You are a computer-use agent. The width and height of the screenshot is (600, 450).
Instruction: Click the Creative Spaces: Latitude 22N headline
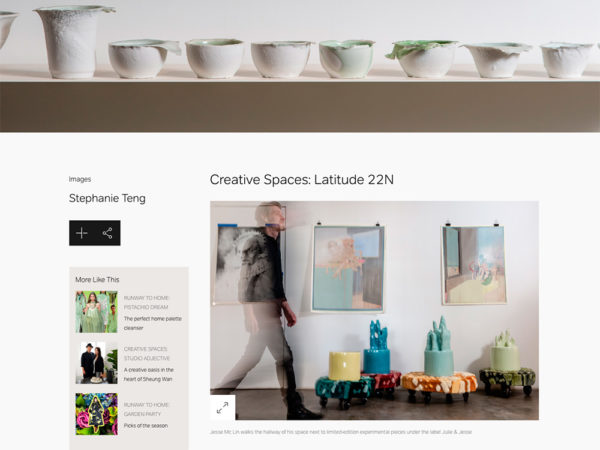(302, 179)
